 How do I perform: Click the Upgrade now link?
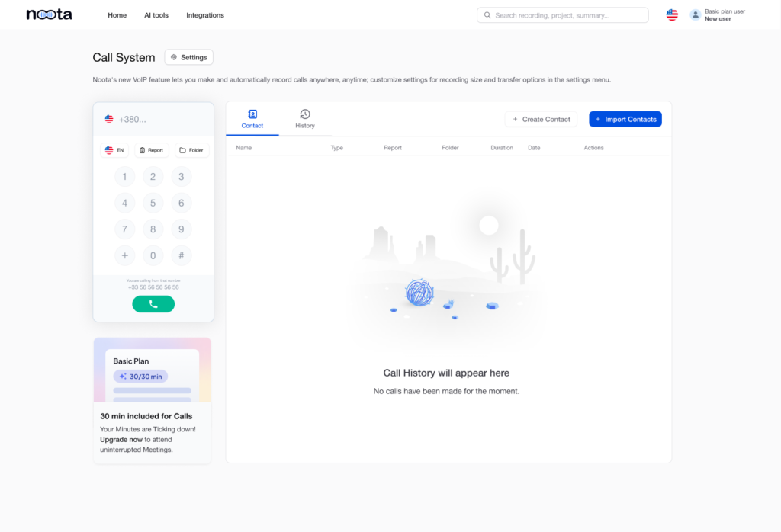121,440
